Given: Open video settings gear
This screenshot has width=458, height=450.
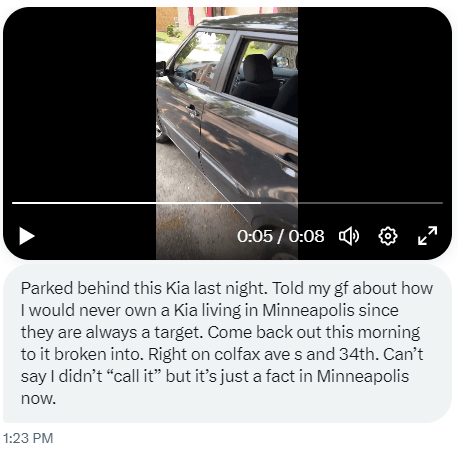Looking at the screenshot, I should [388, 236].
